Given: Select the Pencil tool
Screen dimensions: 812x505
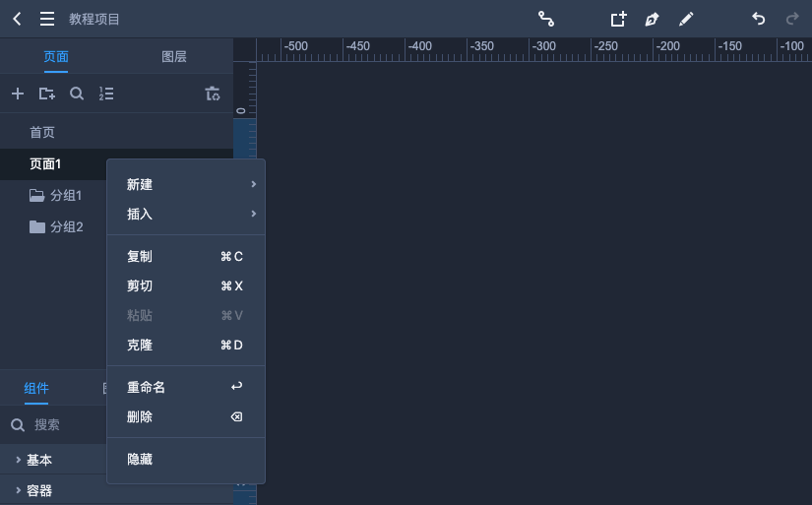Looking at the screenshot, I should 686,19.
